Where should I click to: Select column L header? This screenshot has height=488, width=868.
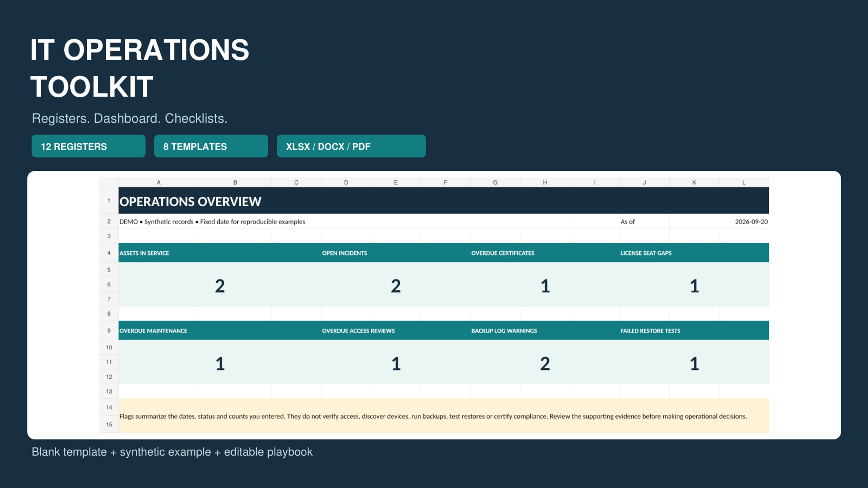(x=744, y=182)
